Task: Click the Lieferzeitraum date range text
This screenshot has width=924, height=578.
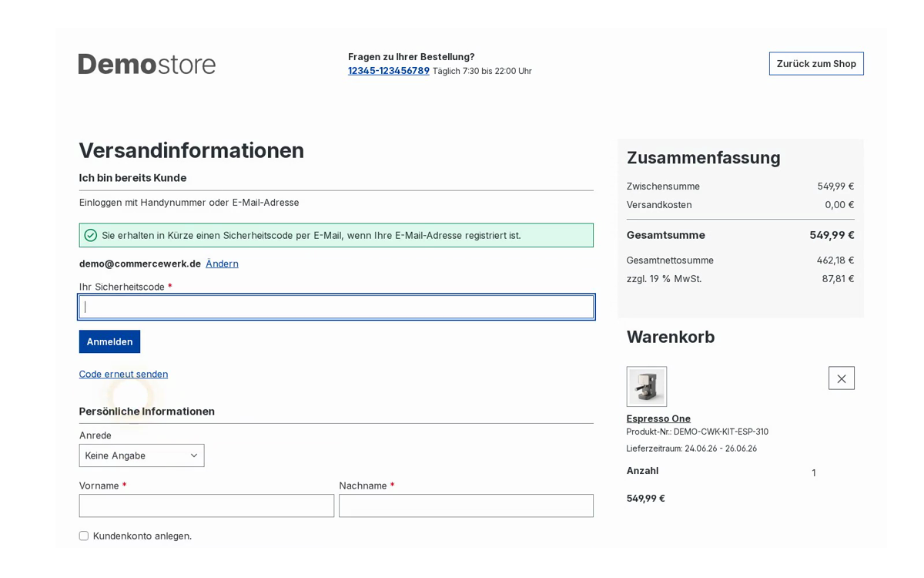Action: (x=691, y=449)
